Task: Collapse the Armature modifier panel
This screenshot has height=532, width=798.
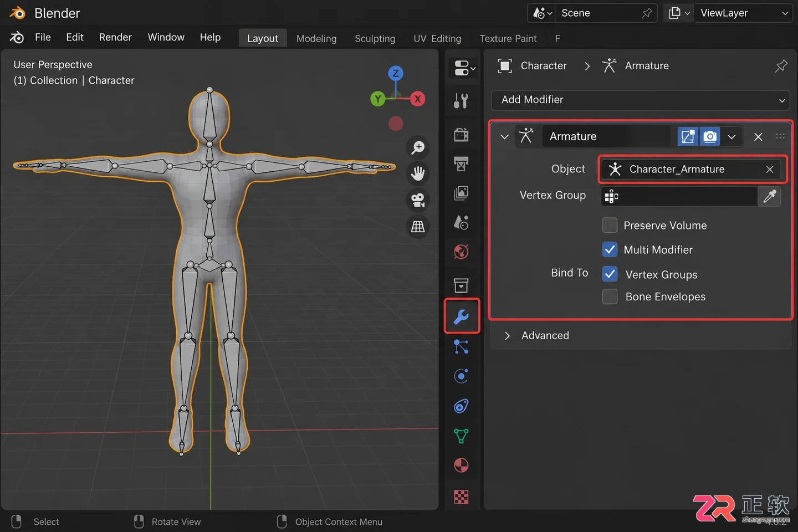Action: [504, 136]
